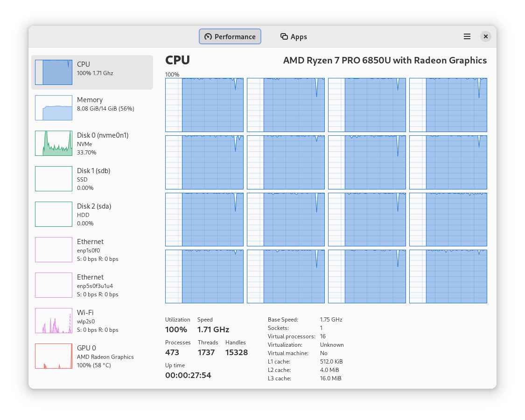Viewport: 525px width, 420px height.
Task: Select the Wi-Fi wlp2s0 entry
Action: pyautogui.click(x=92, y=321)
